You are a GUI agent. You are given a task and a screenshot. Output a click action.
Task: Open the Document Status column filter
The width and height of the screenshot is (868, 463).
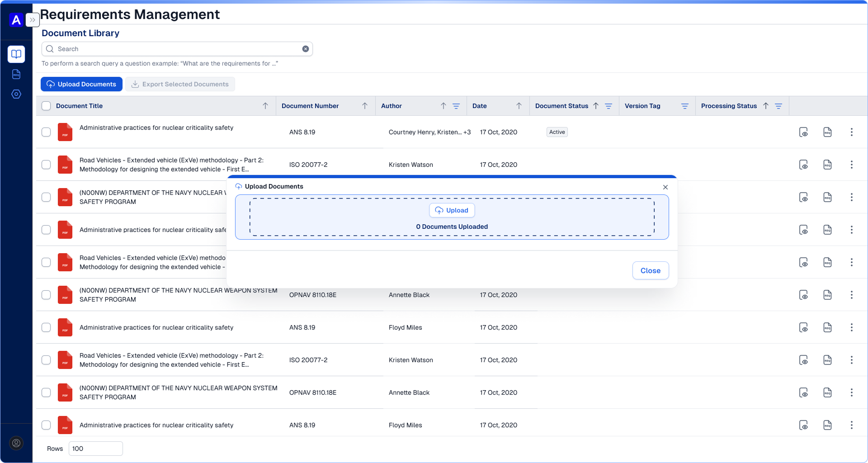point(609,106)
